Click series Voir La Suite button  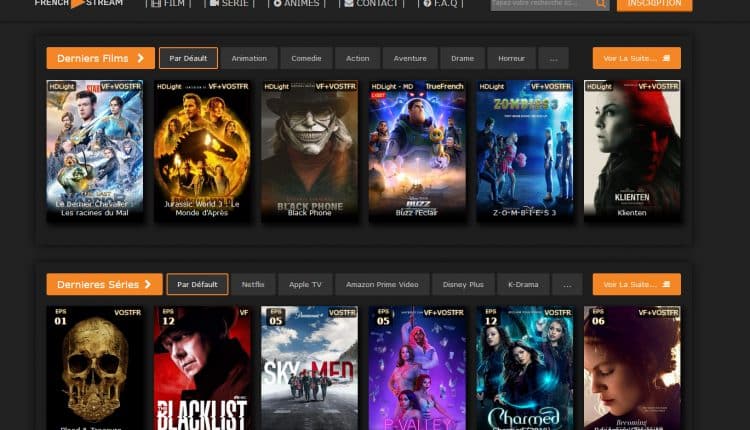click(637, 284)
